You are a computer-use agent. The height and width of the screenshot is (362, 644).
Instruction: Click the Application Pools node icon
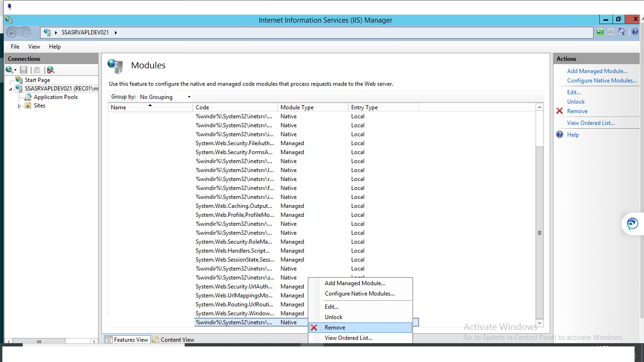click(x=28, y=97)
